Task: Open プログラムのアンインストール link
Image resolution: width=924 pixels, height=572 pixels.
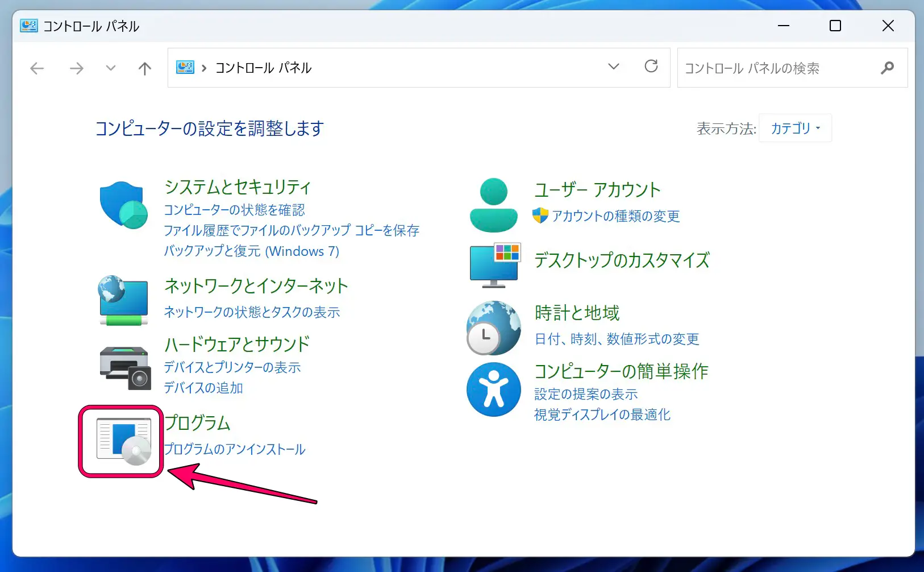Action: [235, 449]
